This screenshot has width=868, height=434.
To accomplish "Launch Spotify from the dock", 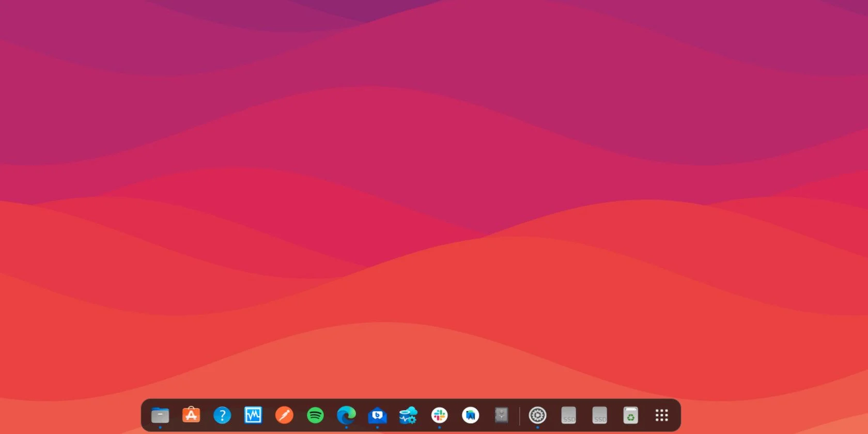I will (x=315, y=415).
